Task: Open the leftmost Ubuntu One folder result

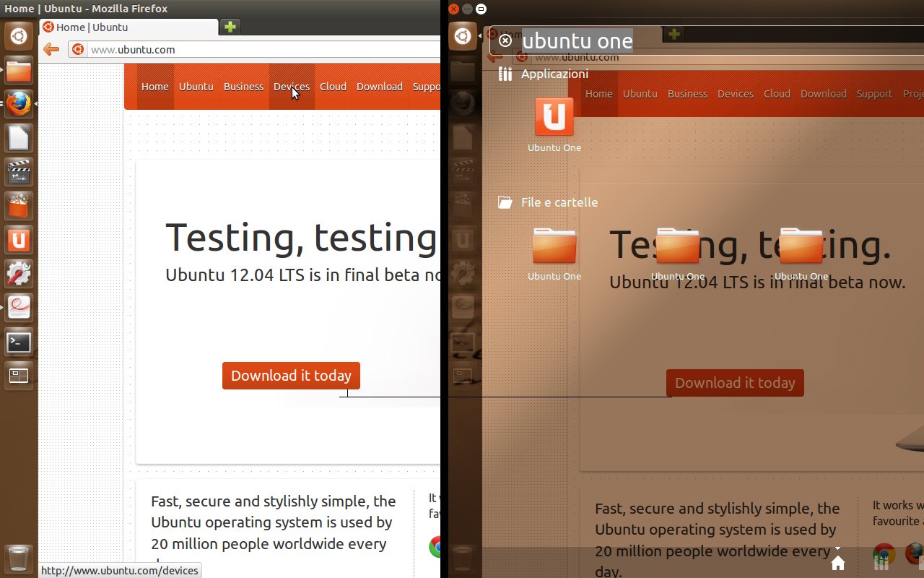Action: pos(554,254)
